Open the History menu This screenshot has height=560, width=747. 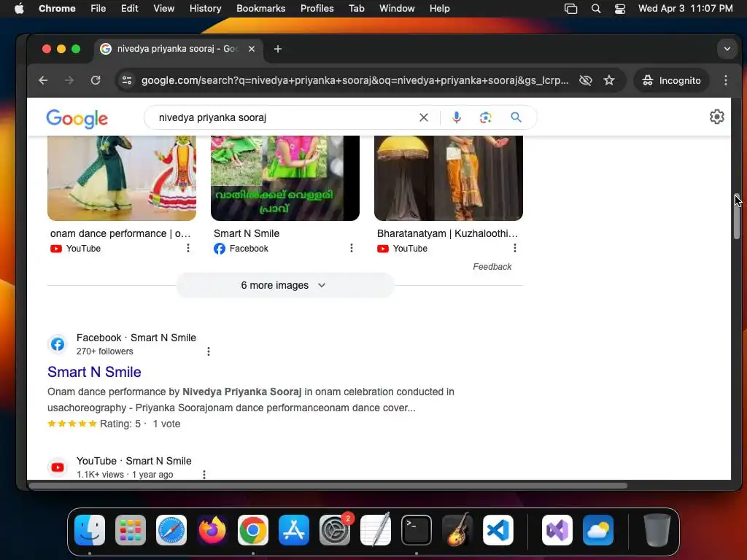click(205, 9)
